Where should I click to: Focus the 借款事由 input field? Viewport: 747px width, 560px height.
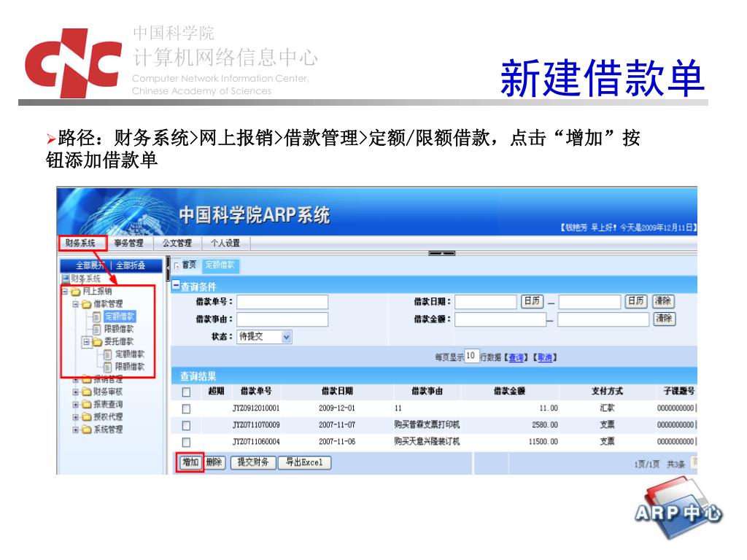282,319
